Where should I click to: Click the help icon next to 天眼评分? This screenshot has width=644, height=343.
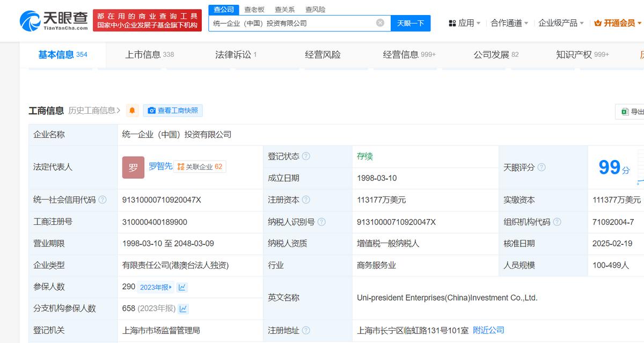pyautogui.click(x=541, y=167)
